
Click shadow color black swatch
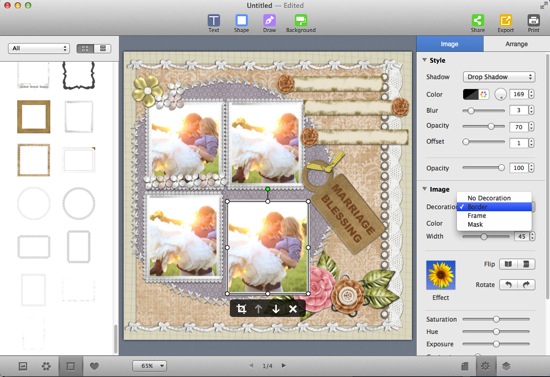[470, 94]
